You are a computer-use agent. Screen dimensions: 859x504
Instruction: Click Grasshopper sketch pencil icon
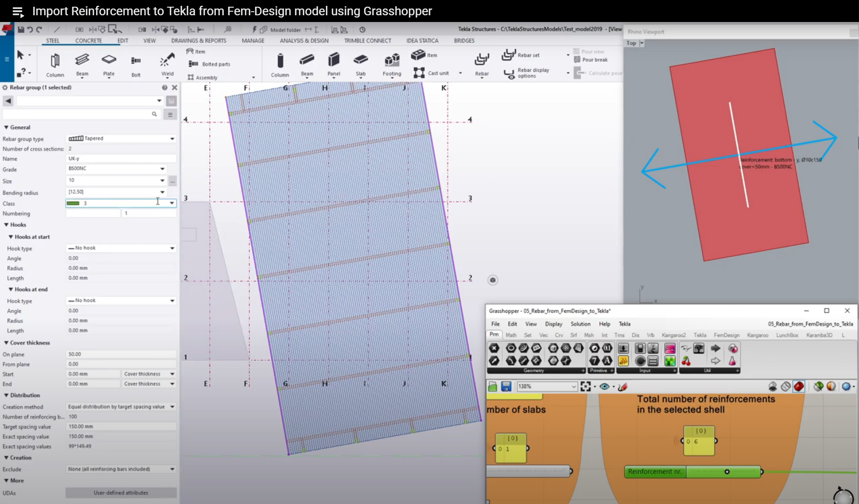click(622, 386)
